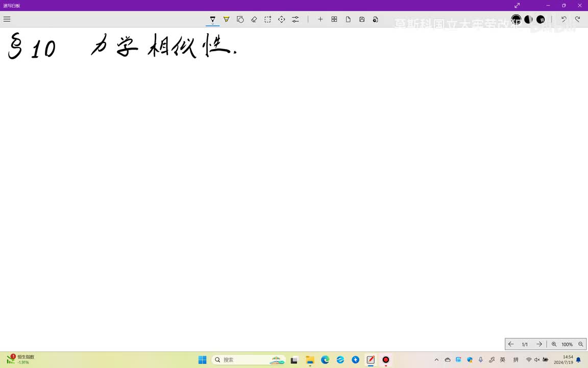The height and width of the screenshot is (368, 588).
Task: Open the adjustment sliders settings
Action: point(296,19)
